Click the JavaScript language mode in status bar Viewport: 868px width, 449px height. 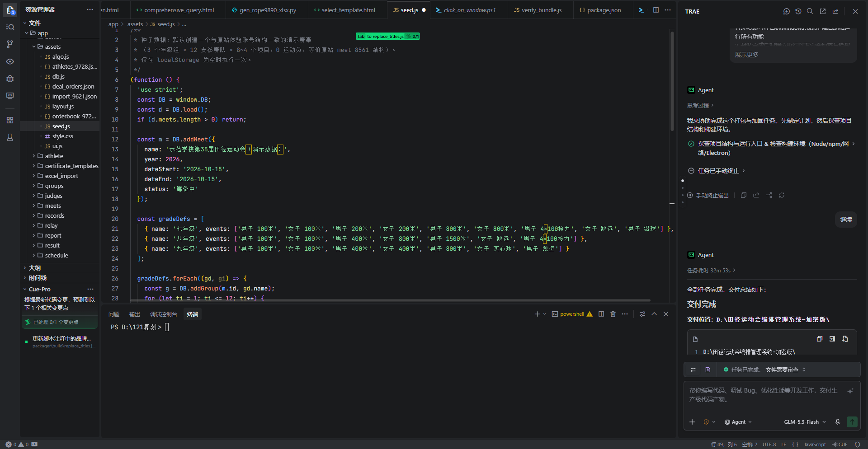point(815,444)
